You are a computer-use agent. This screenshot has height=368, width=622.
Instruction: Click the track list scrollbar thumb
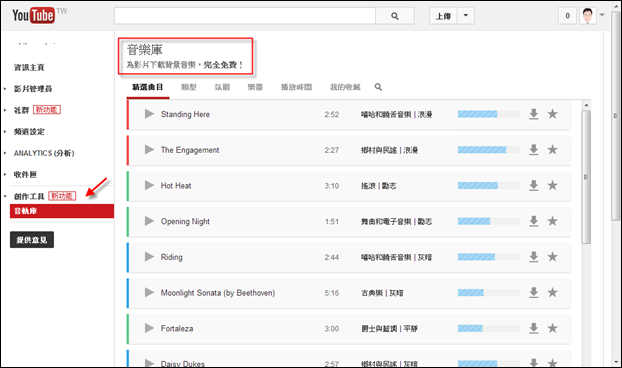(x=586, y=177)
